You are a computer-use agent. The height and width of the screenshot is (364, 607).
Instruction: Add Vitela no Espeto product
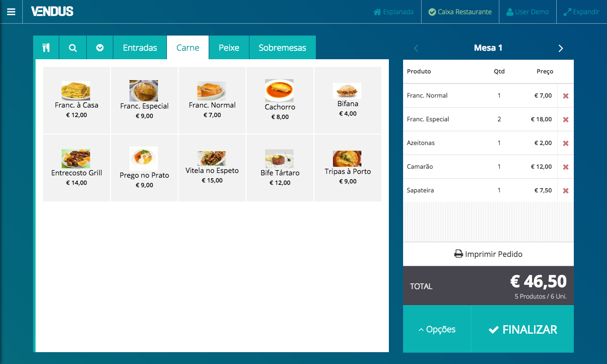(x=212, y=168)
